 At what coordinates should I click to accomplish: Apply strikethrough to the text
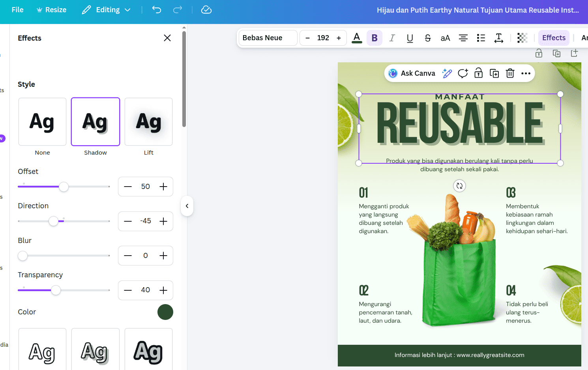coord(427,38)
